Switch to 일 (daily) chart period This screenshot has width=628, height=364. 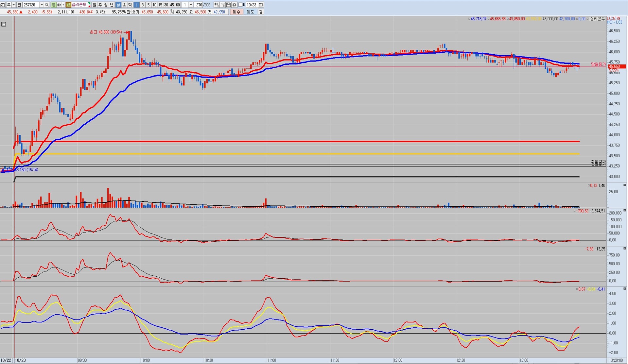[x=94, y=5]
